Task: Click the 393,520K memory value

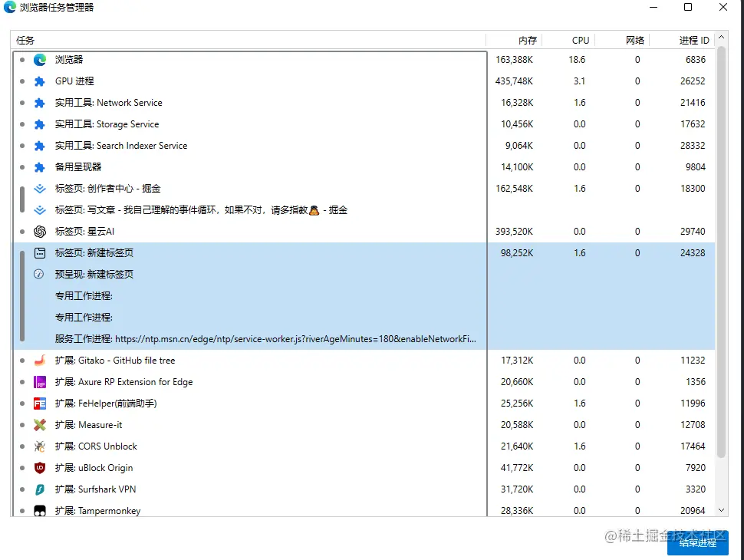Action: click(514, 232)
